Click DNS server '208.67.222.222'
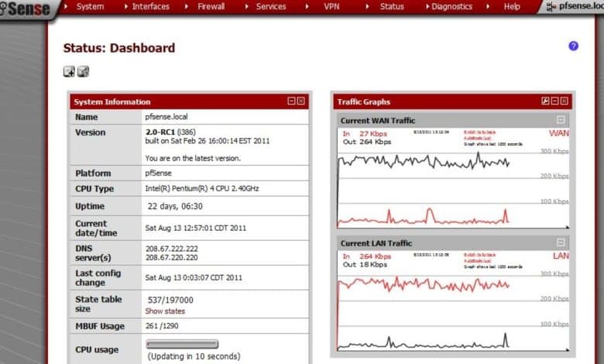The height and width of the screenshot is (364, 604). (x=172, y=249)
